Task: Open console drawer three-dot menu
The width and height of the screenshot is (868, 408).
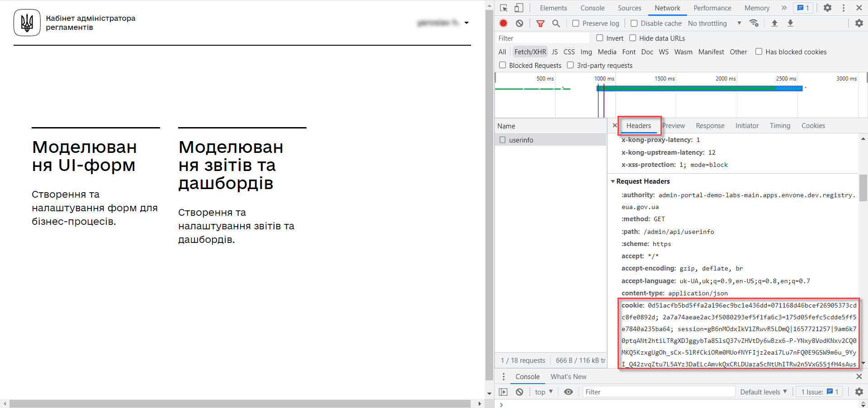Action: [x=504, y=376]
